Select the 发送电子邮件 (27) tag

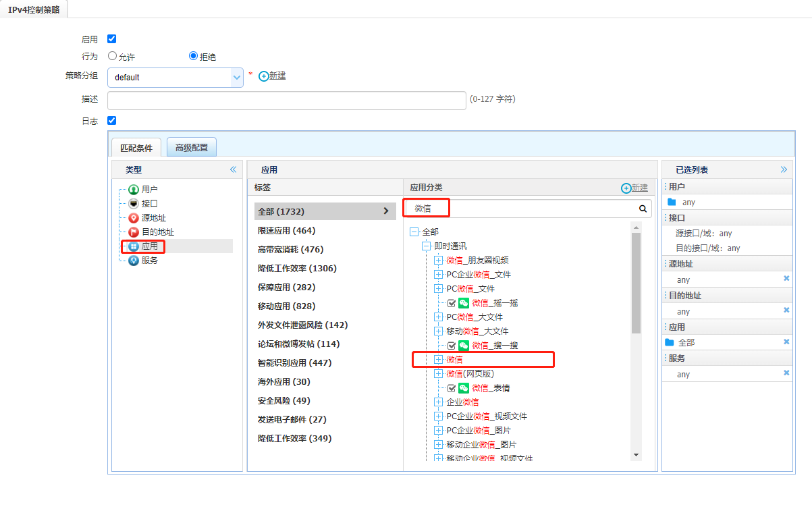(292, 419)
